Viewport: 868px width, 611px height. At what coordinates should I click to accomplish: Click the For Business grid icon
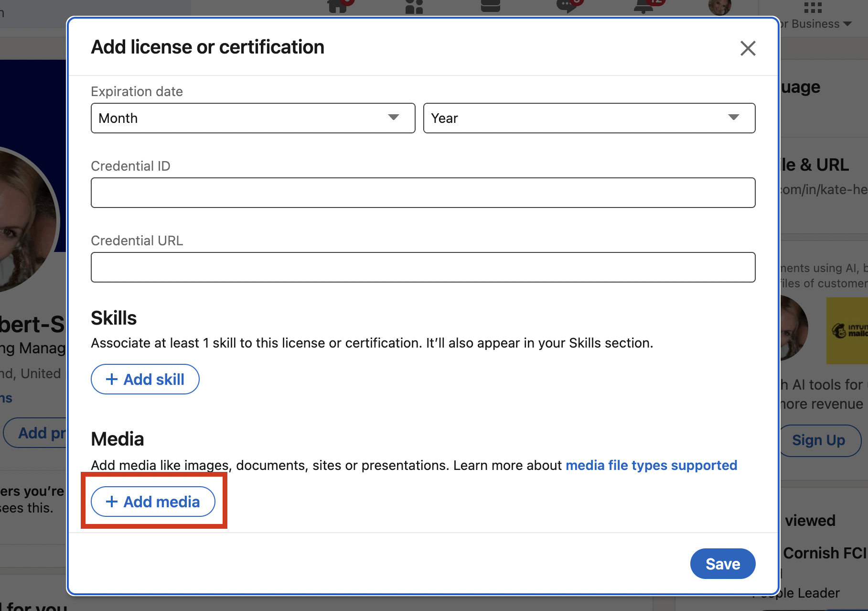tap(813, 7)
